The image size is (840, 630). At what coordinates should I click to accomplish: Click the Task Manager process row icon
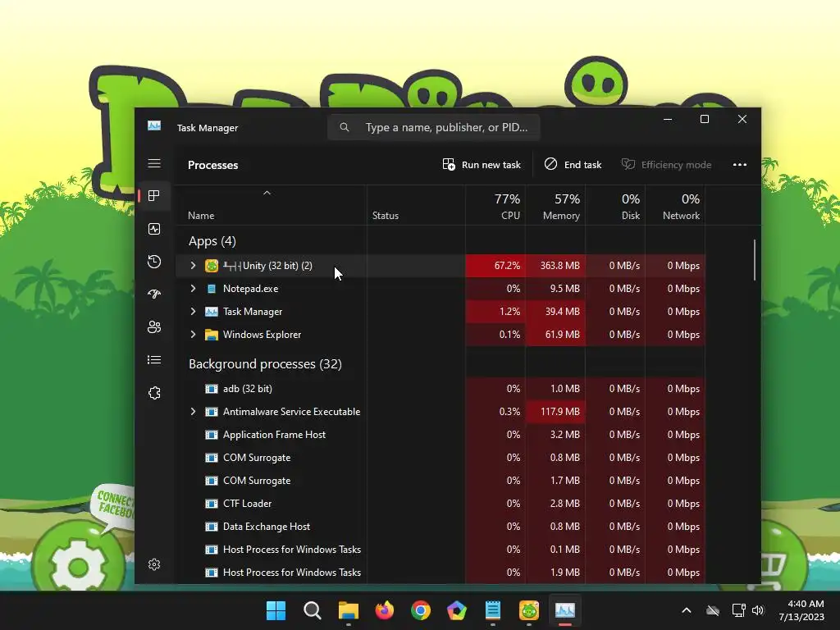click(x=212, y=312)
